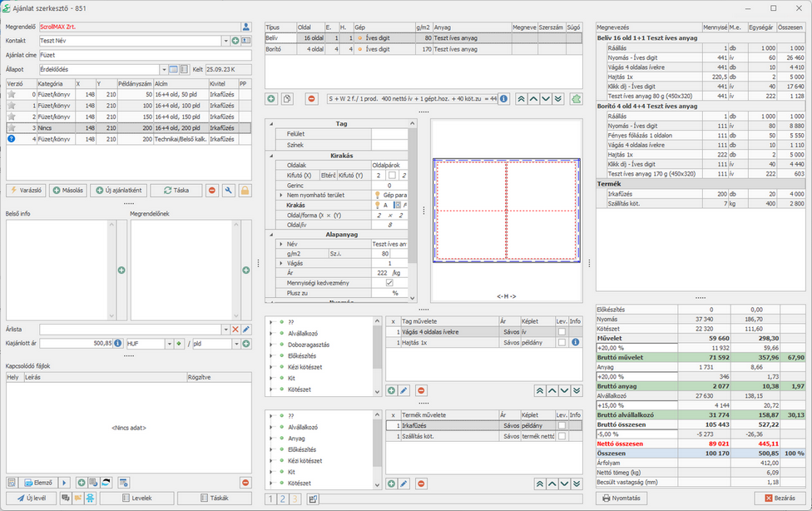Move component to top with double-up arrow
This screenshot has height=511, width=812.
[521, 98]
